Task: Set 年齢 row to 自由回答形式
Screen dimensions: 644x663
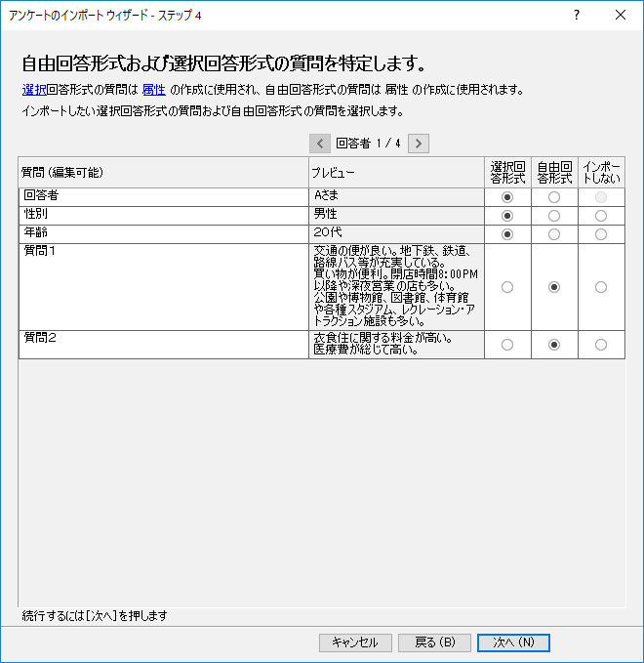Action: [554, 234]
